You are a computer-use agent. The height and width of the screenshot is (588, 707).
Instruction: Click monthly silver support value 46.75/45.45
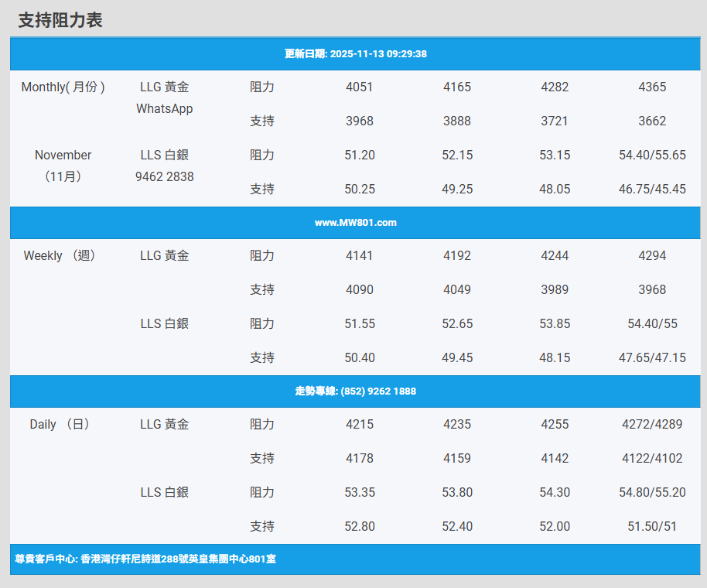click(652, 190)
